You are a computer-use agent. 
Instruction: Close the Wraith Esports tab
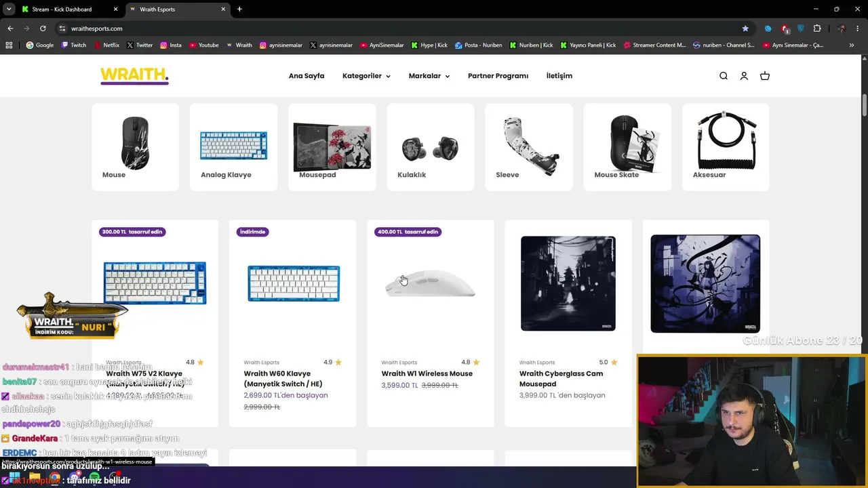223,9
